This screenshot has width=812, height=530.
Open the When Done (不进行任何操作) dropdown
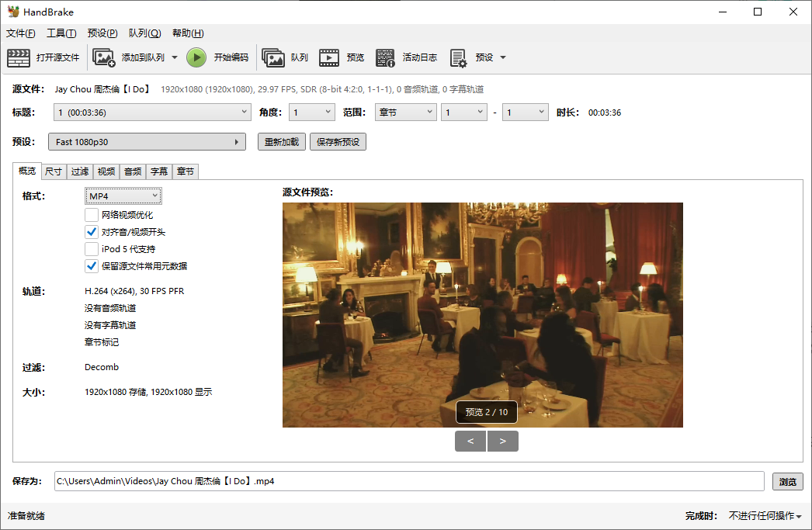pyautogui.click(x=765, y=515)
